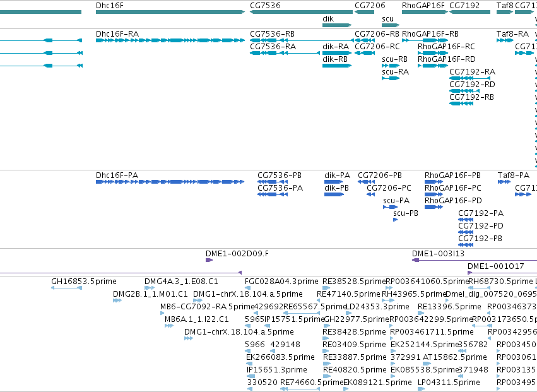Click the dik-PB protein feature

click(x=334, y=194)
